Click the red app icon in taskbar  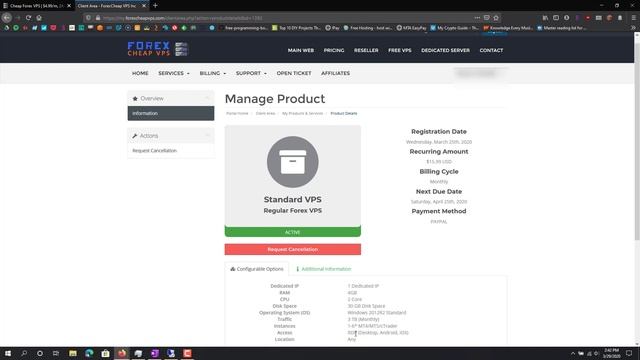(x=187, y=353)
